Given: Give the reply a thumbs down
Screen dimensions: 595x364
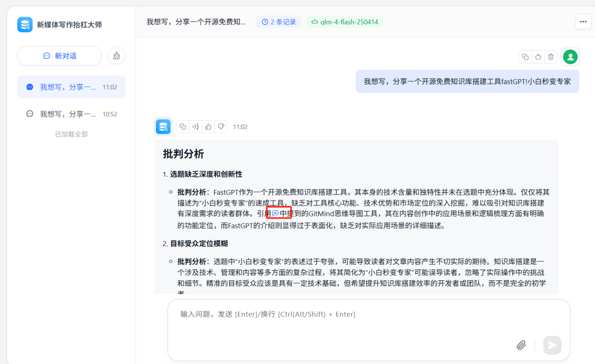Looking at the screenshot, I should coord(221,127).
